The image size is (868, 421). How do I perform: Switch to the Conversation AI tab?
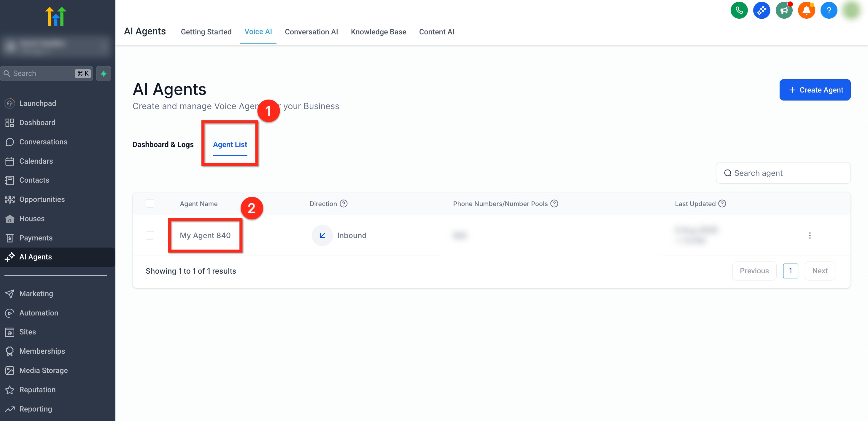click(311, 32)
